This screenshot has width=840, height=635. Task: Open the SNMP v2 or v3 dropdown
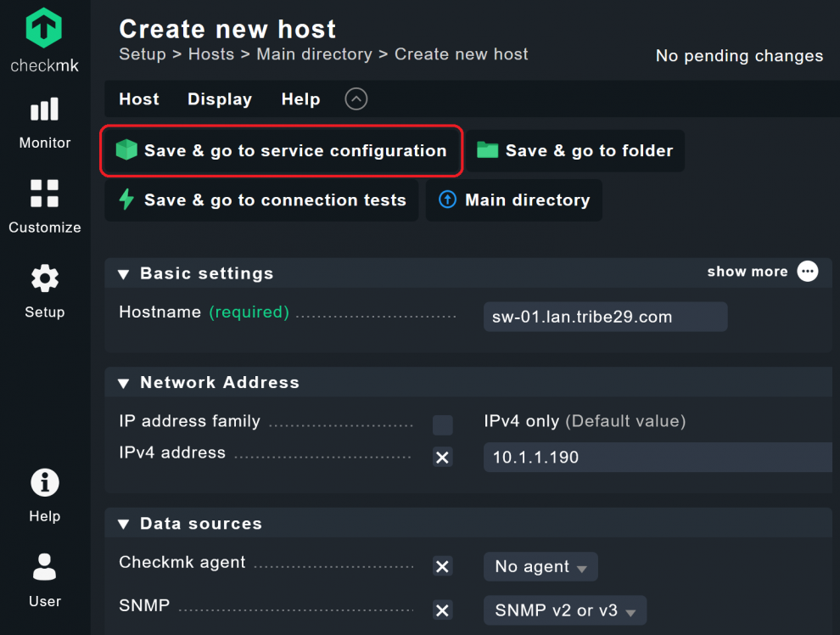[x=564, y=610]
